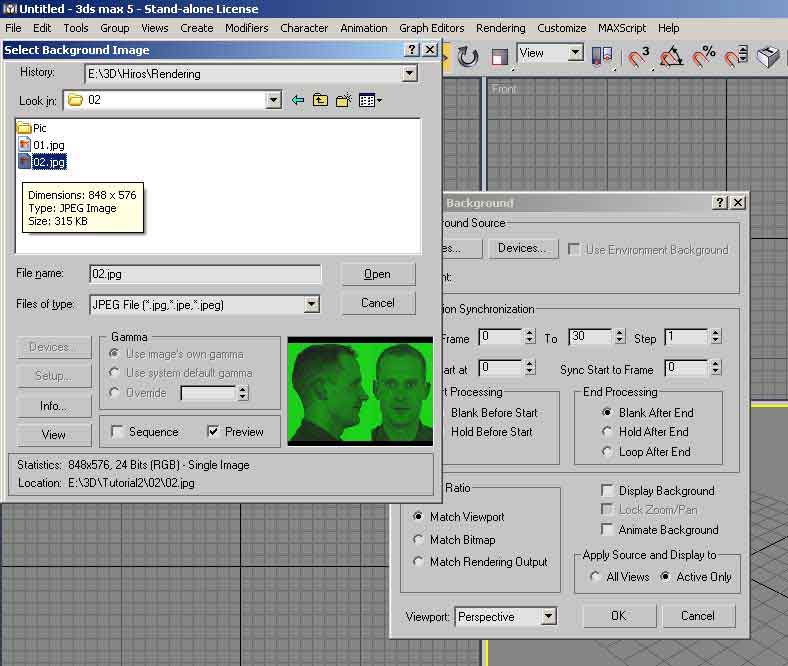Screen dimensions: 788x666
Task: Click Sync Start to Frame spinner
Action: pos(716,368)
